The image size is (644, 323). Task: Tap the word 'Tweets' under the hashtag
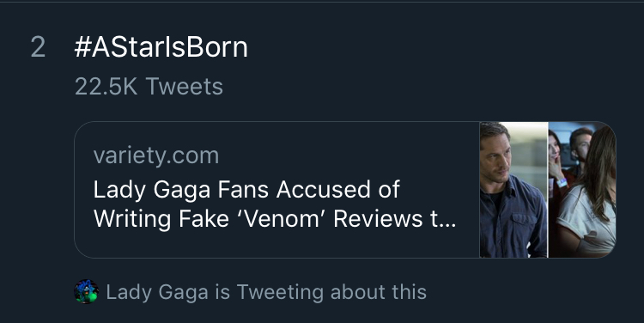tap(185, 87)
